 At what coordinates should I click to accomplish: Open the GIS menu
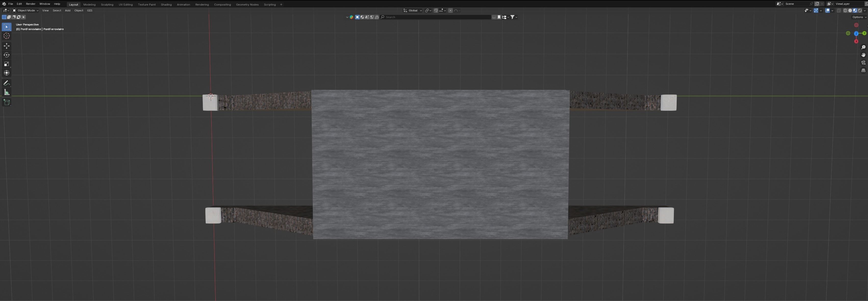(90, 10)
